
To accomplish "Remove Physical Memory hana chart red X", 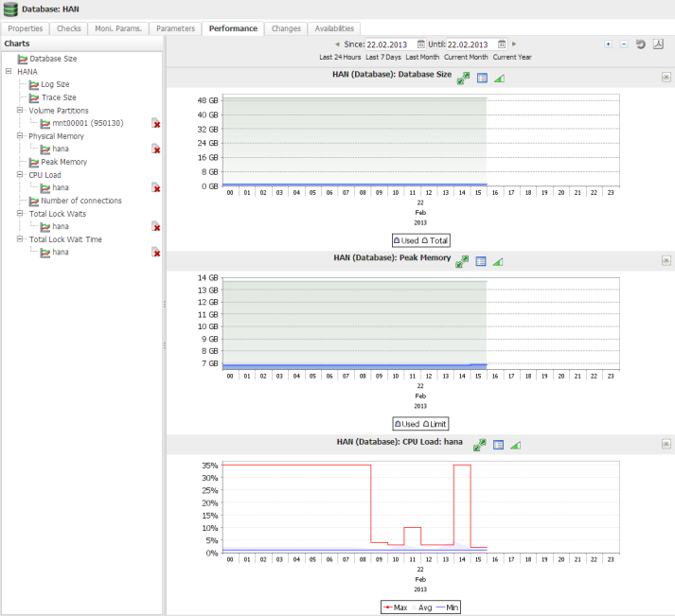I will tap(156, 150).
